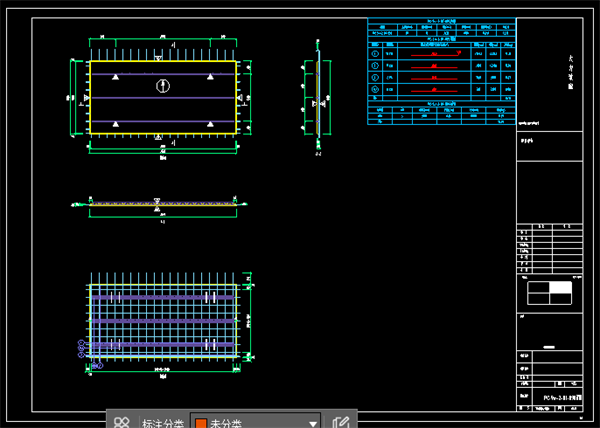Select the circled direction symbol in plan view
This screenshot has height=428, width=600.
coord(163,86)
